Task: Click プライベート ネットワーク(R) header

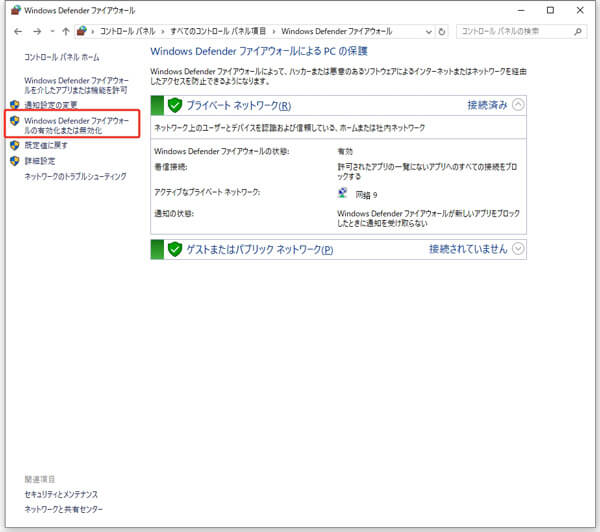Action: pos(239,105)
